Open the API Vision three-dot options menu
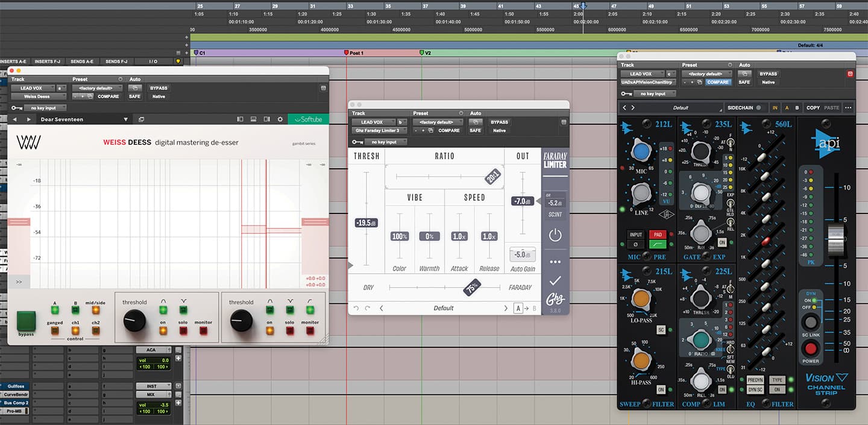The width and height of the screenshot is (868, 425). point(848,108)
